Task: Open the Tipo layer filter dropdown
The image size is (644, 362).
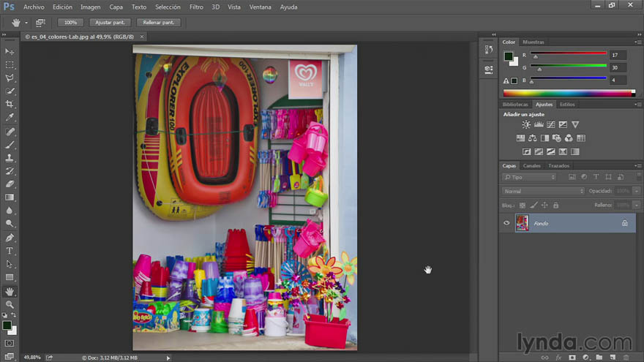Action: (x=529, y=177)
